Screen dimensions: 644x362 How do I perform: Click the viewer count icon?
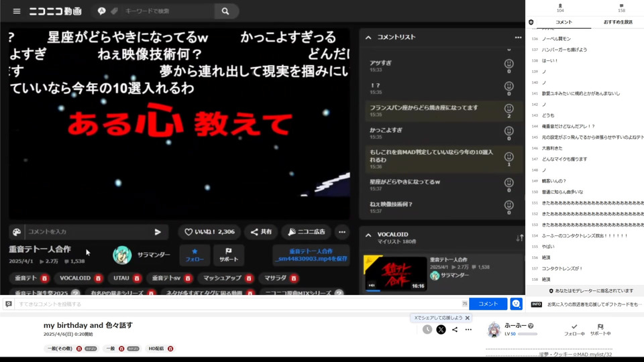point(560,6)
